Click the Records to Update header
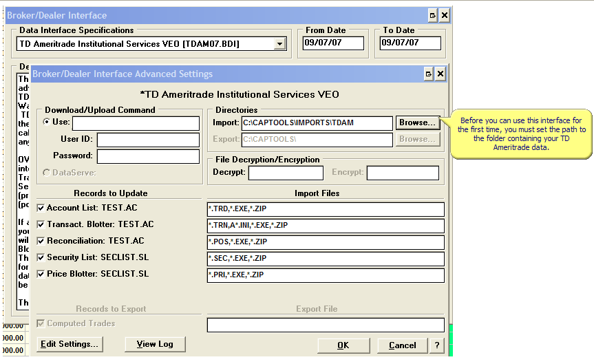Image resolution: width=594 pixels, height=364 pixels. pos(111,193)
